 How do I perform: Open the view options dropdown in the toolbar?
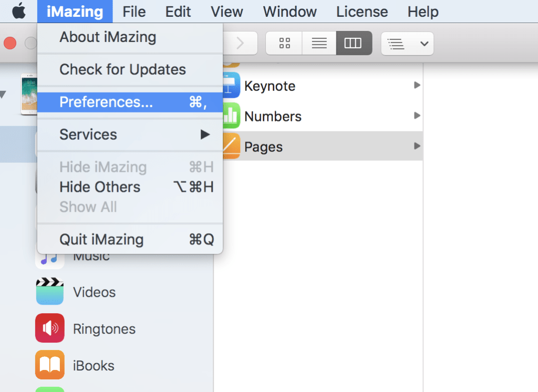tap(407, 43)
